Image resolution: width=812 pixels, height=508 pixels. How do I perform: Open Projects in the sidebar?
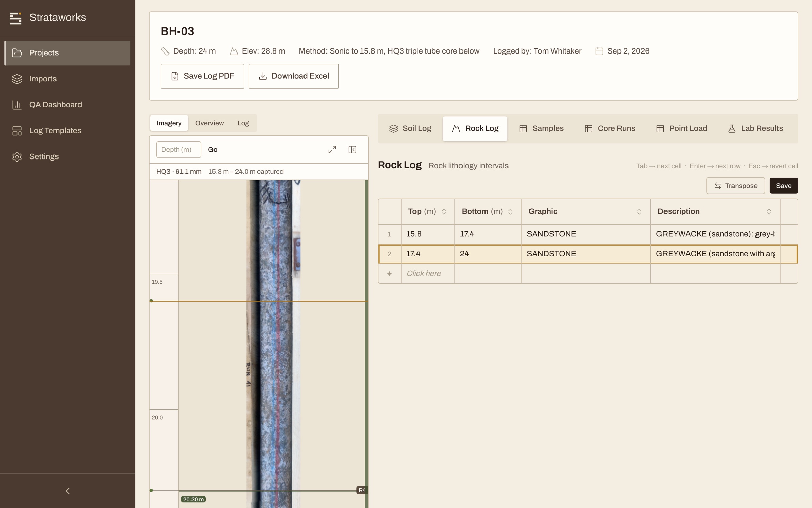(x=67, y=53)
